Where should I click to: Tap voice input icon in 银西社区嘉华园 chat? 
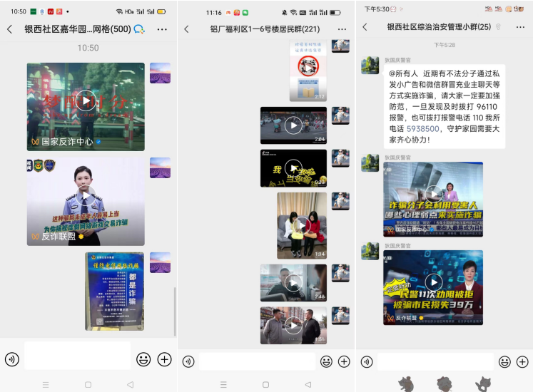click(x=12, y=359)
